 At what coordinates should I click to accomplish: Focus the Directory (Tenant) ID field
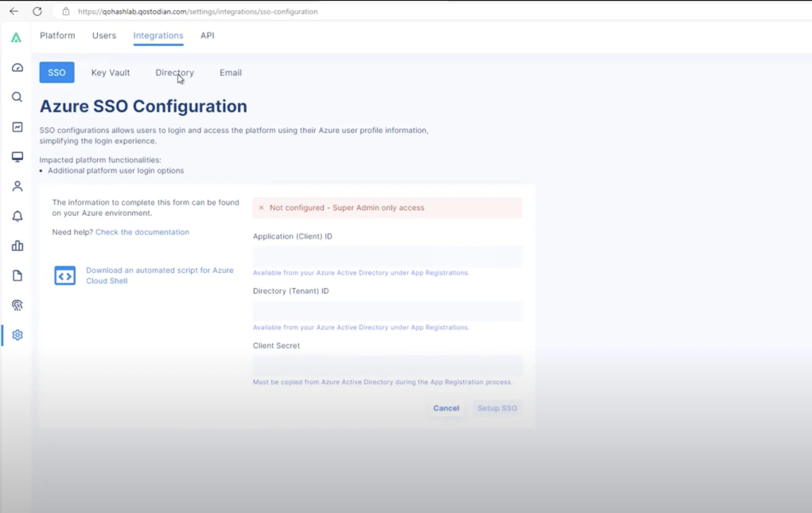387,311
